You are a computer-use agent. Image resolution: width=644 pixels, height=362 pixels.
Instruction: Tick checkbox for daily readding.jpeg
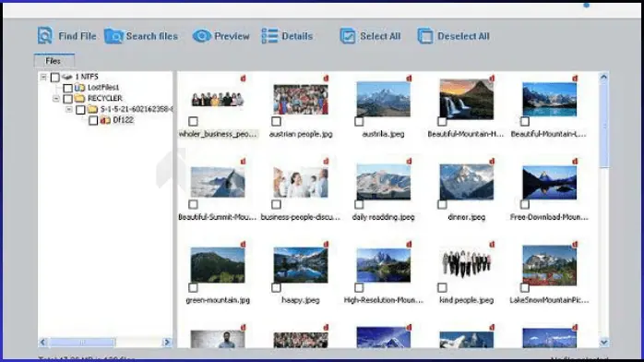(359, 204)
